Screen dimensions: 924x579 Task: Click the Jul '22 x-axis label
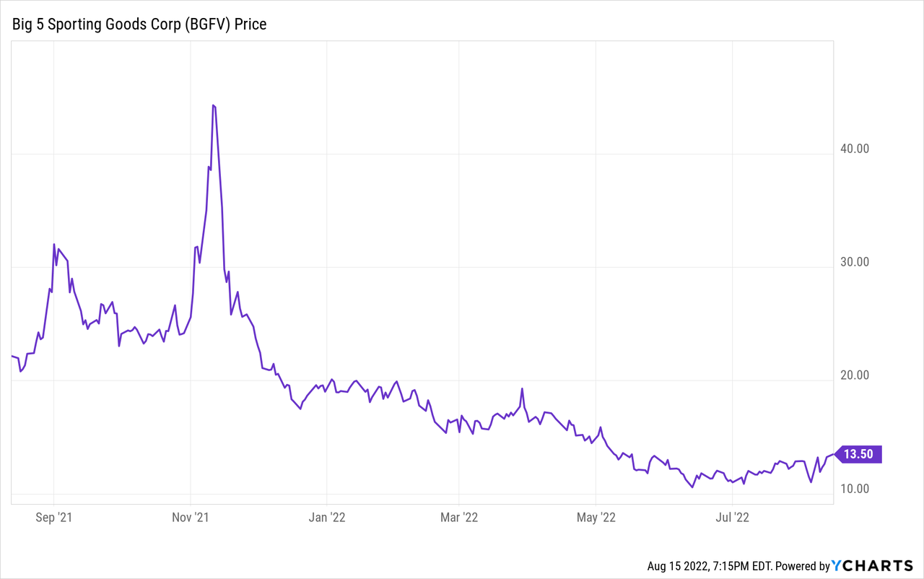pos(733,518)
